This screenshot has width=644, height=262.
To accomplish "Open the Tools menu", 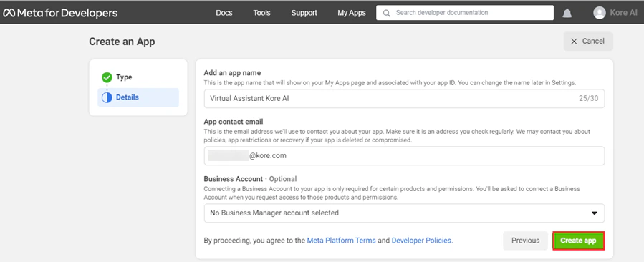I will [261, 13].
